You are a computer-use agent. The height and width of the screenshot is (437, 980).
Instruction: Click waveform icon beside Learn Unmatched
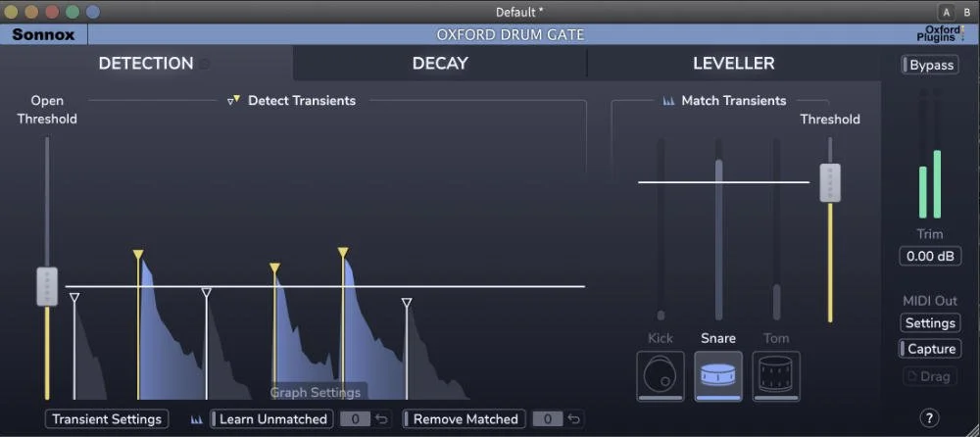(x=196, y=418)
